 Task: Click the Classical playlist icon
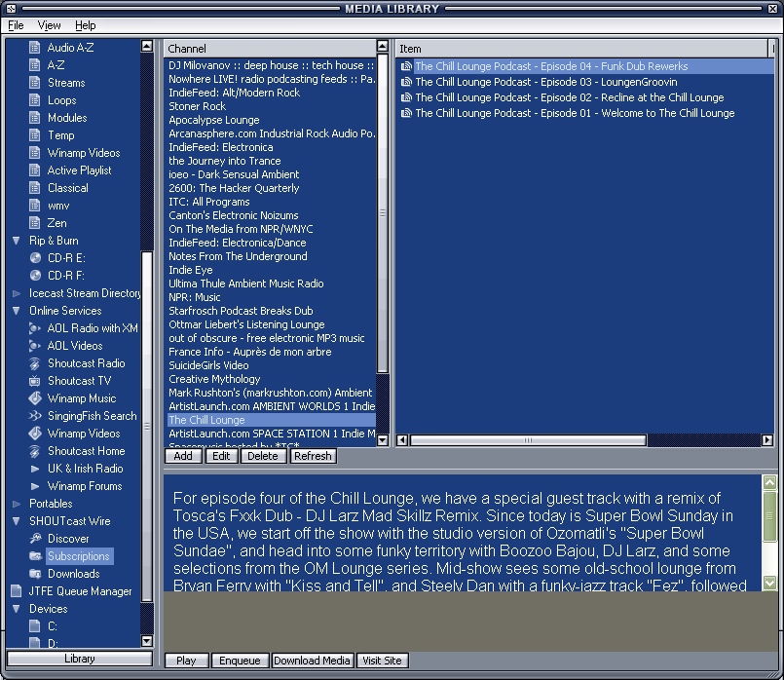(x=34, y=188)
